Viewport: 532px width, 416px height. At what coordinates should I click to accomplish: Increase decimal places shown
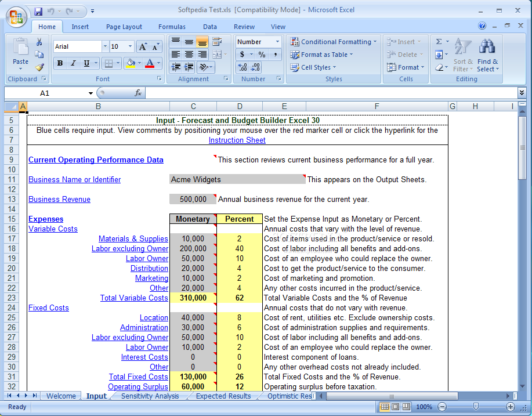pyautogui.click(x=243, y=67)
